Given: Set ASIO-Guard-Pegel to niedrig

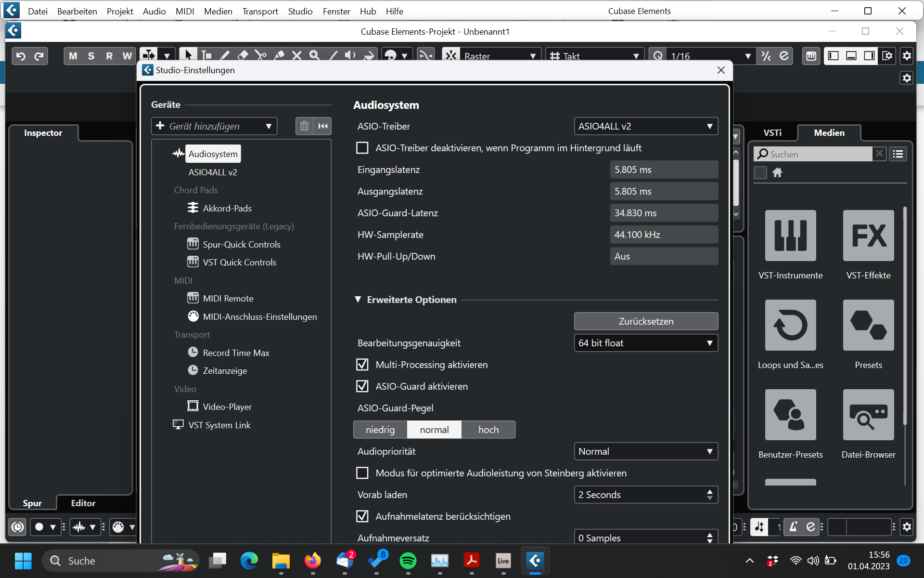Looking at the screenshot, I should (x=380, y=430).
